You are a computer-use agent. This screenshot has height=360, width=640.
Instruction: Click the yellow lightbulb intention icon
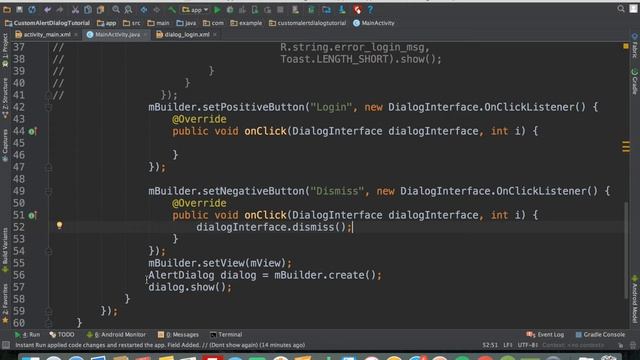(60, 225)
